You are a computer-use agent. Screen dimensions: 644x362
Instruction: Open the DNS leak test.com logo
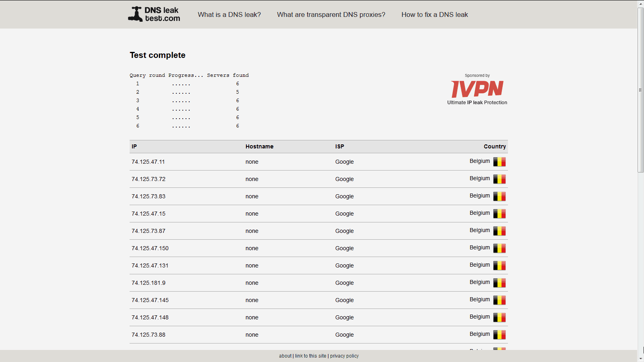(154, 14)
